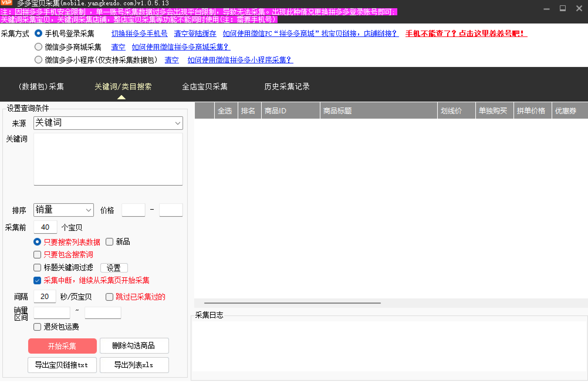Click 导出列表xls button
The image size is (588, 383).
click(134, 365)
